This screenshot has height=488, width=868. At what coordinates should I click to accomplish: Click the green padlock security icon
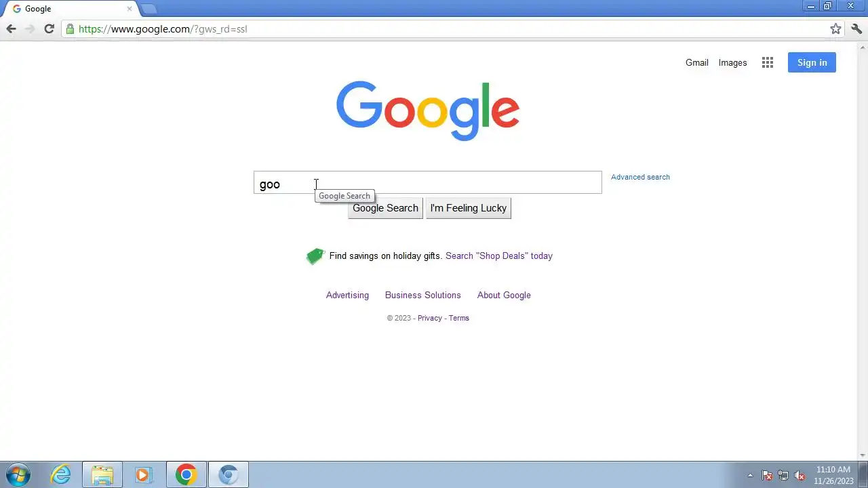70,29
